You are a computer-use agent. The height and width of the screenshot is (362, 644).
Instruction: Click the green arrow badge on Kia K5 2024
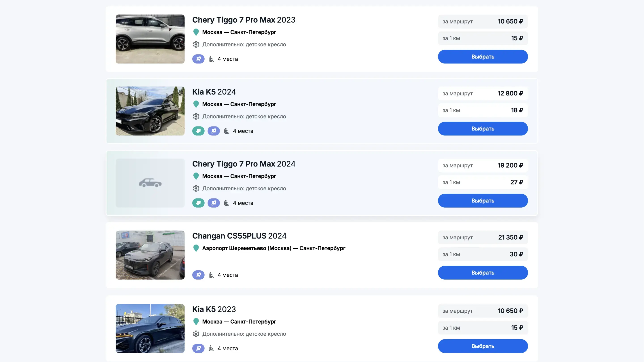coord(198,131)
